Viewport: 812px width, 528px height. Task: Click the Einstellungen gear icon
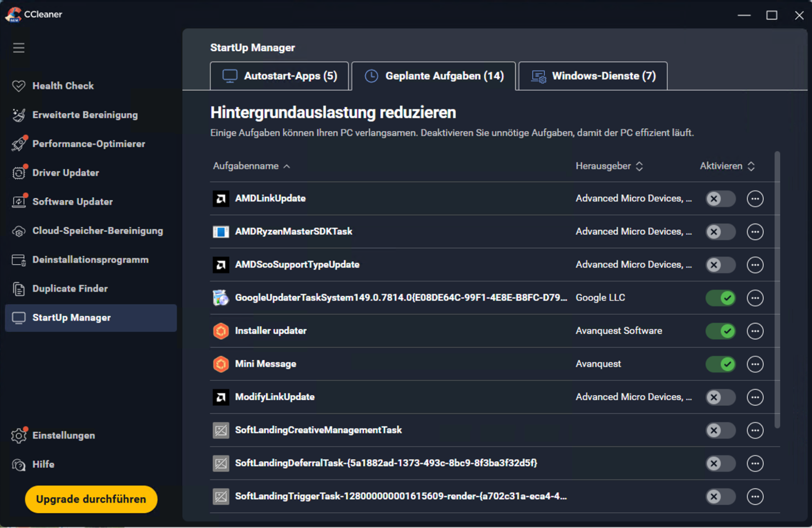[19, 435]
